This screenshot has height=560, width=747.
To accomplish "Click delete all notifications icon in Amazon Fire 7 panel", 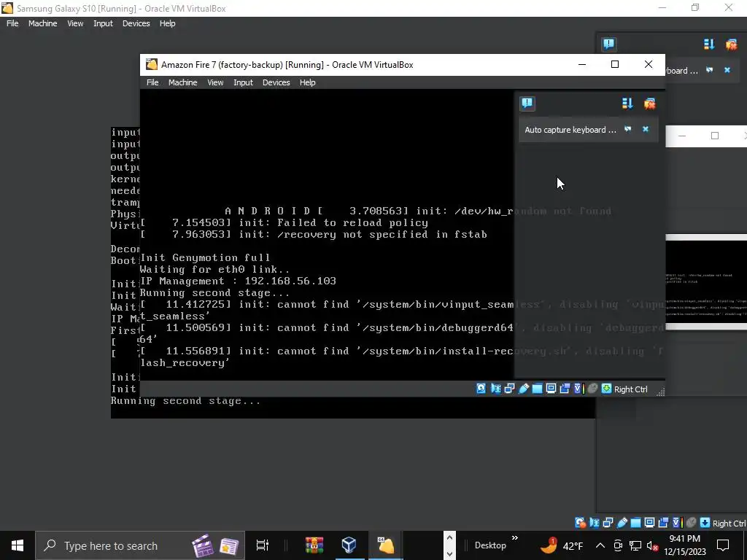I will (650, 104).
